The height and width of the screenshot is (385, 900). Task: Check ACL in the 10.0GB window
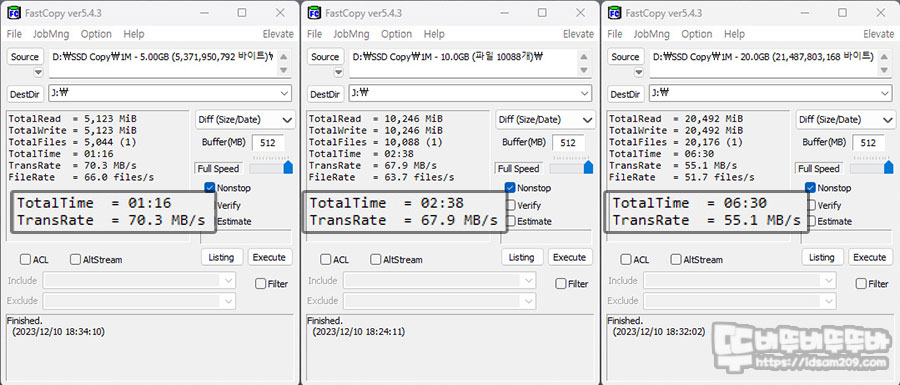[326, 259]
